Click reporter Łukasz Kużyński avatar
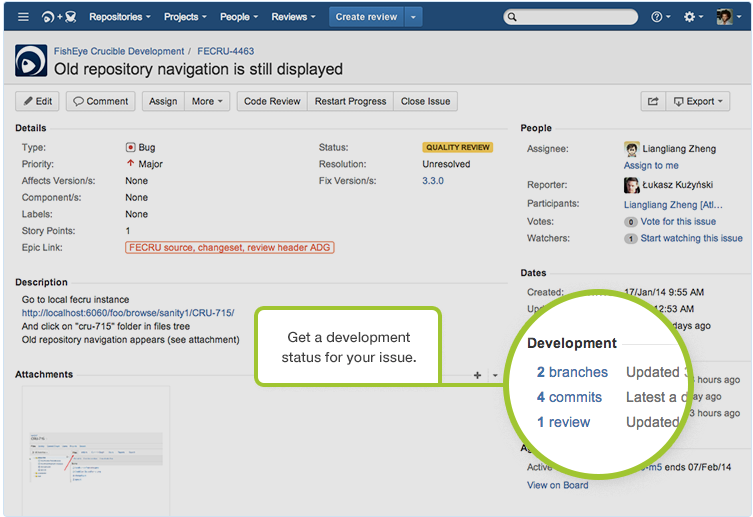 pos(632,185)
